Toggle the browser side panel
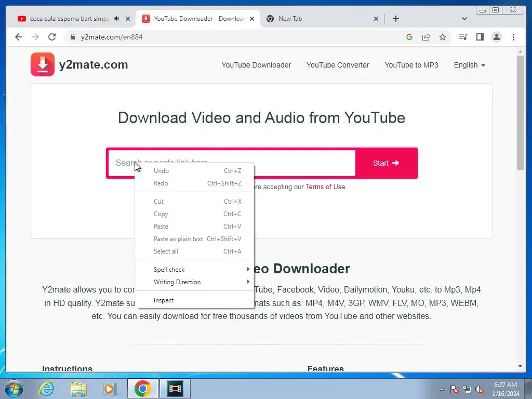 [x=480, y=37]
